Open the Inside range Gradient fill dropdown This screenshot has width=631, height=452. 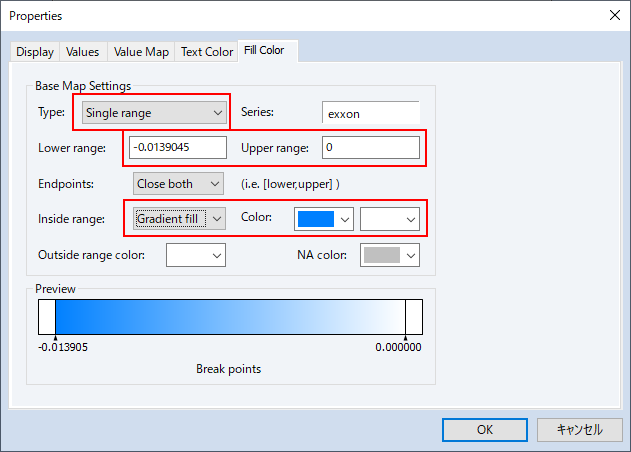pos(179,218)
